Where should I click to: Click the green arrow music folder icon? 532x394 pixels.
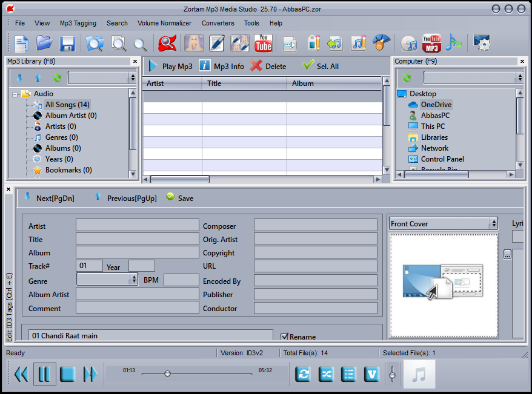pyautogui.click(x=334, y=44)
